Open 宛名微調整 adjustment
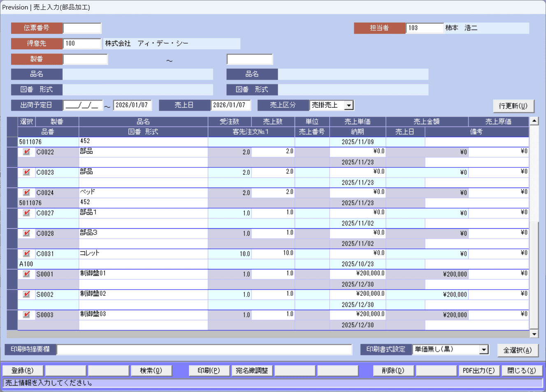This screenshot has width=546, height=392. (252, 371)
